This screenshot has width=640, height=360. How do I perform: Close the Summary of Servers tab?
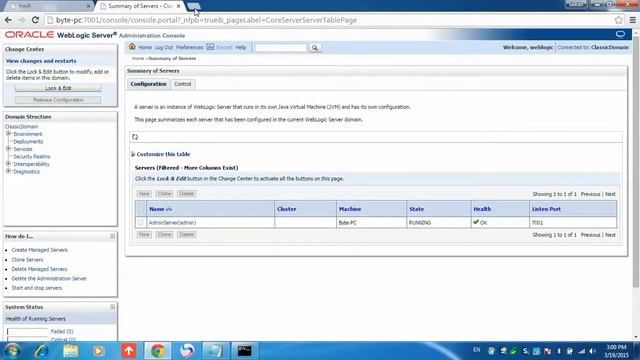tap(178, 6)
